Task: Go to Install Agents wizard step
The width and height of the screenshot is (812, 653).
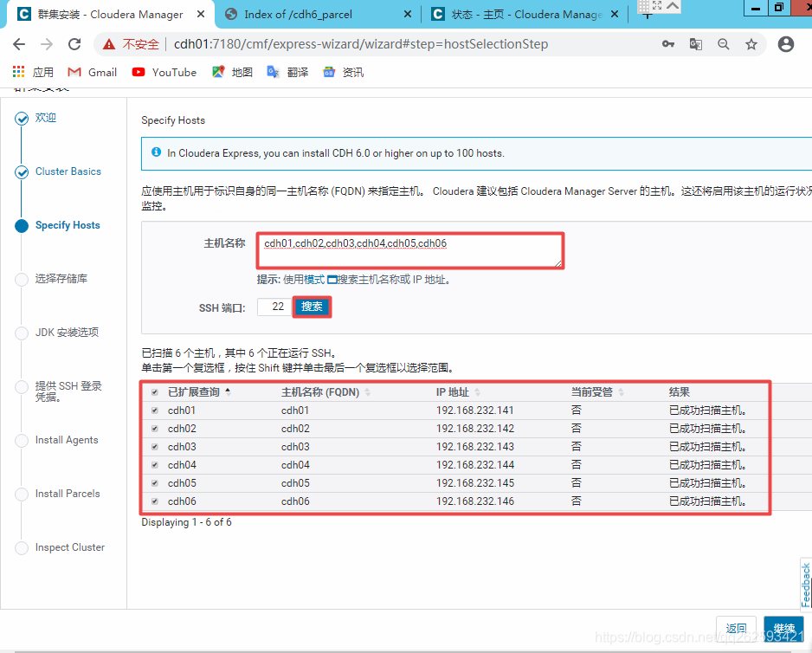Action: [67, 440]
